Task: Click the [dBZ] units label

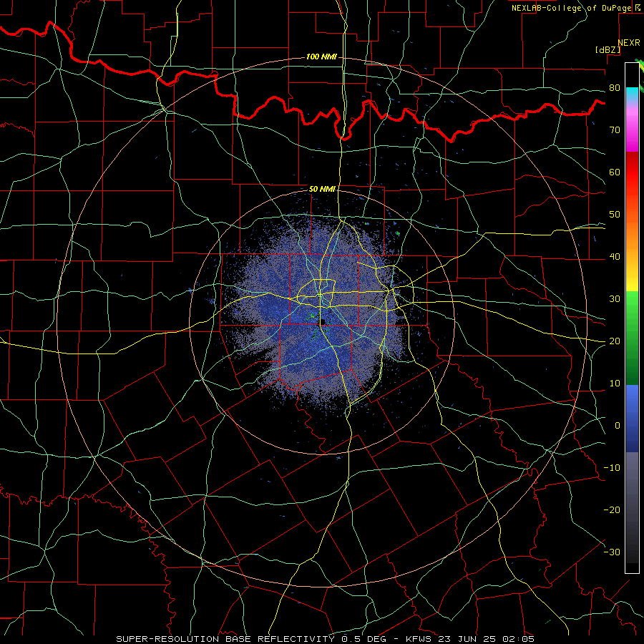Action: (608, 49)
